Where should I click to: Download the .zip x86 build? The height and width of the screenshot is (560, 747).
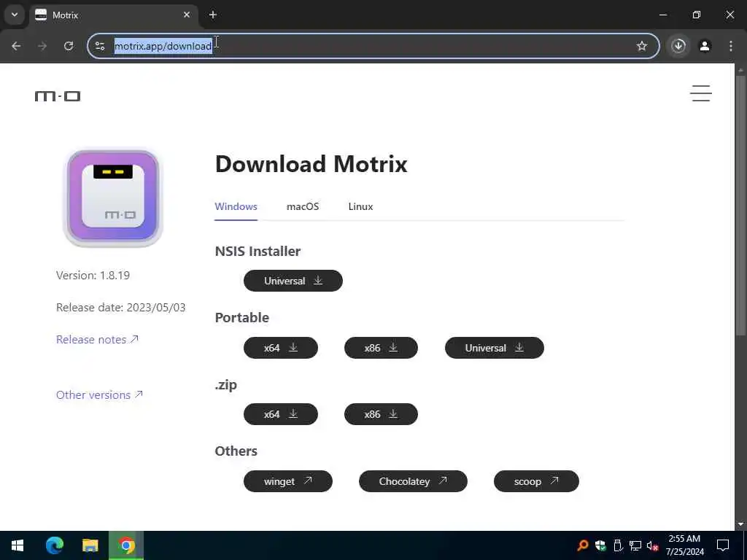point(381,414)
